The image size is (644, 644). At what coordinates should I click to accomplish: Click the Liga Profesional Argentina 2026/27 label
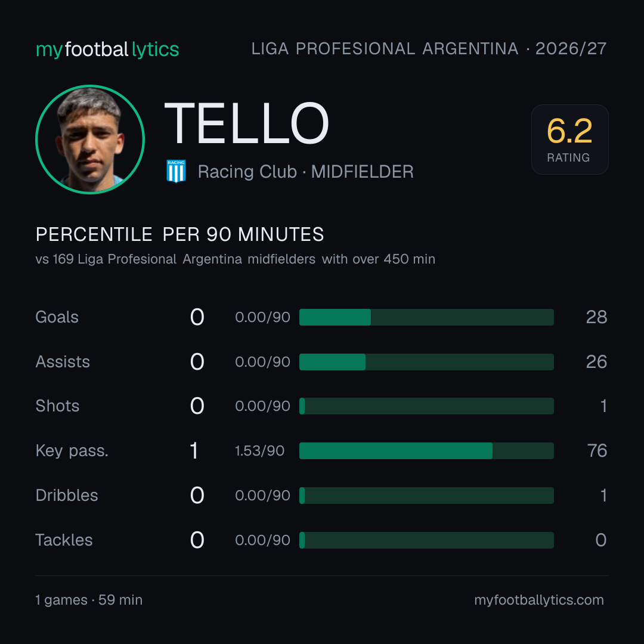point(429,48)
